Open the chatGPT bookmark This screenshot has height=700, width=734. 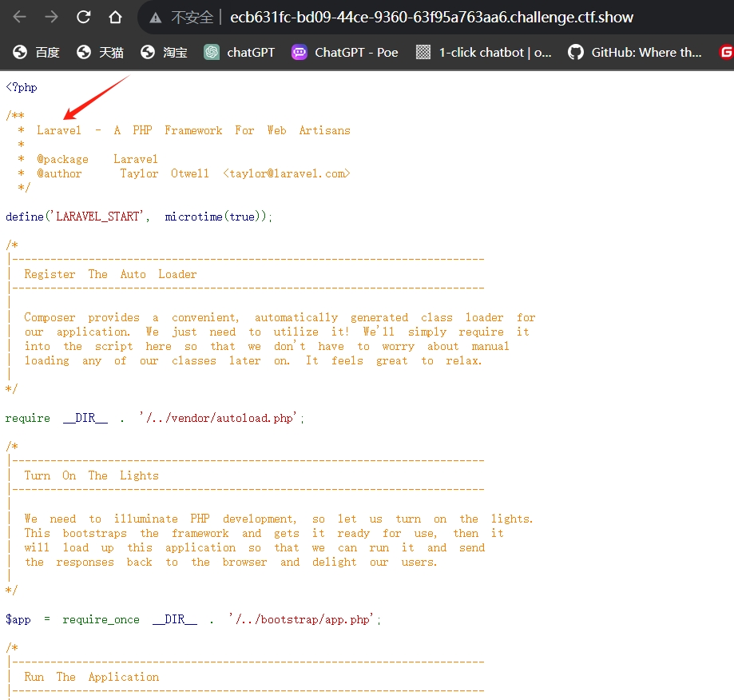239,52
